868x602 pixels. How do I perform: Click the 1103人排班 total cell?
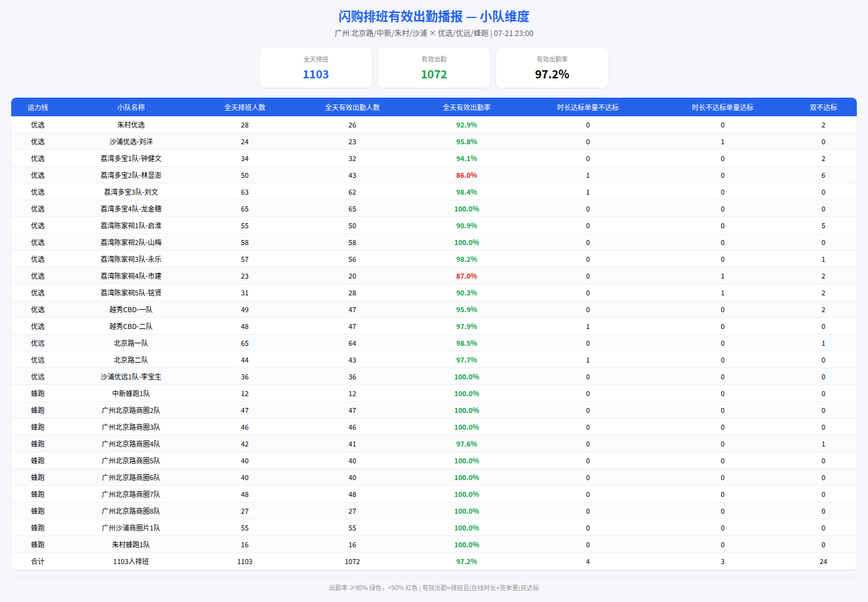click(131, 562)
